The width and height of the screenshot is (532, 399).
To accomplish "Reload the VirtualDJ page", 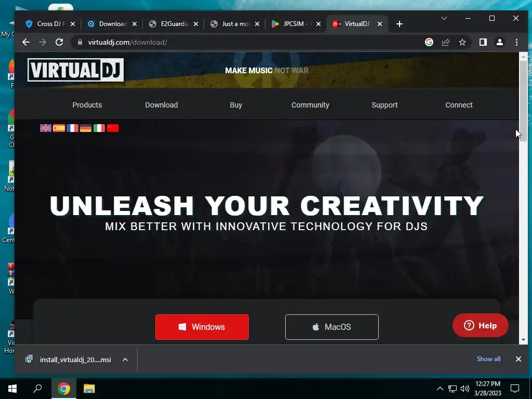I will point(59,43).
